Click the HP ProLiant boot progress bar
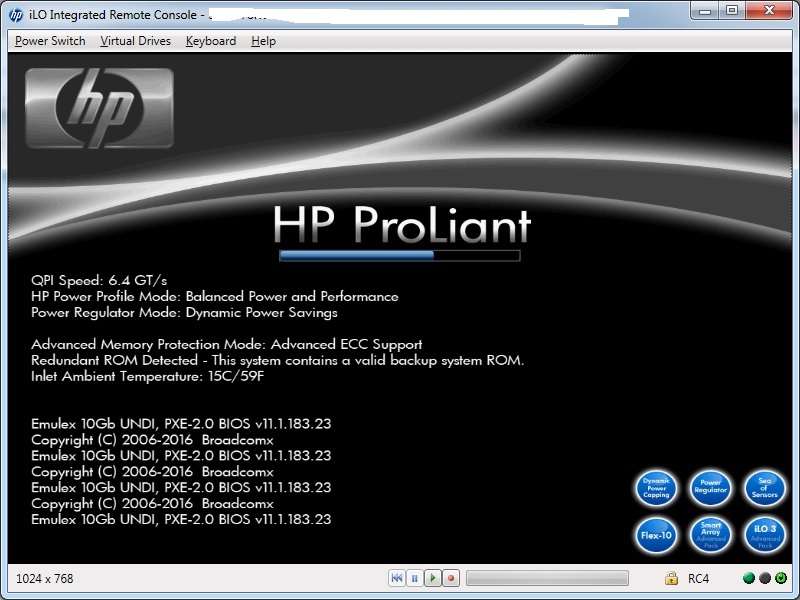Image resolution: width=800 pixels, height=600 pixels. click(x=399, y=255)
